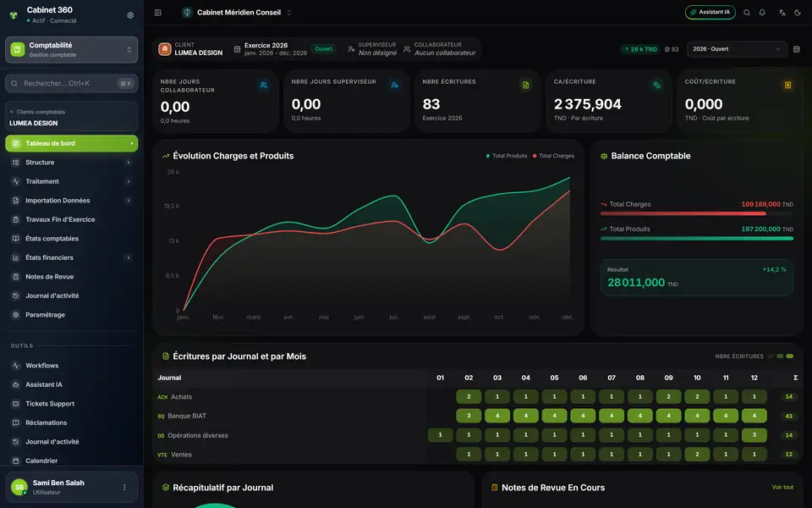Toggle dark mode with the moon icon
The height and width of the screenshot is (508, 812).
pyautogui.click(x=798, y=13)
